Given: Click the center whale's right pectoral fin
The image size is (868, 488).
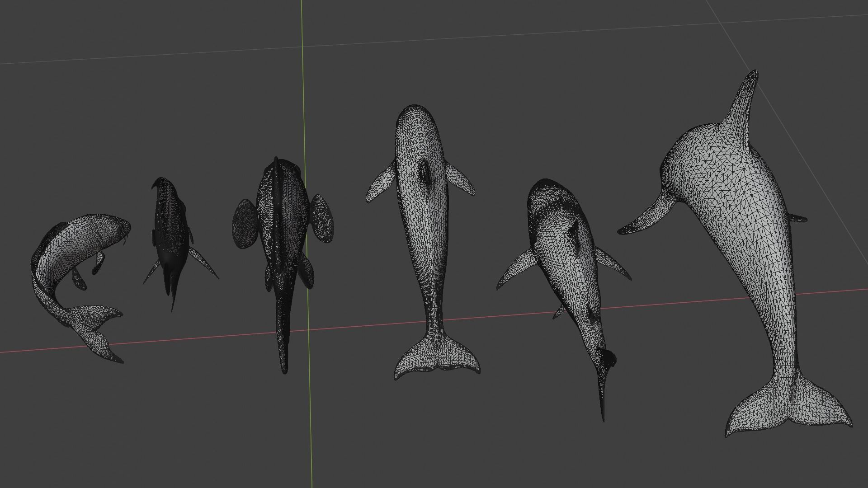Looking at the screenshot, I should tap(460, 178).
